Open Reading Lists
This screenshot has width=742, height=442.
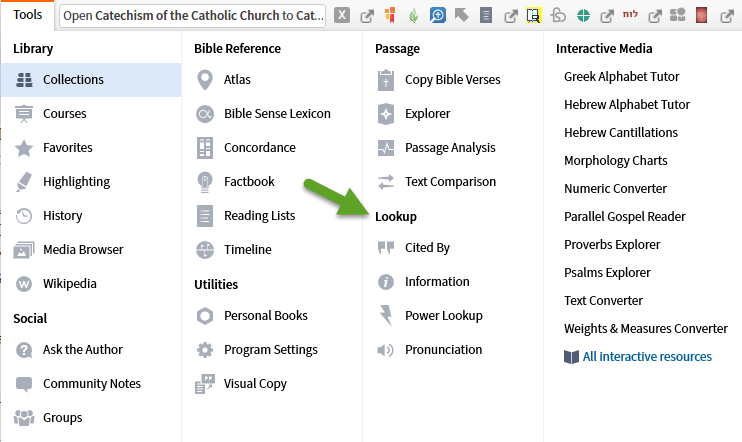259,216
